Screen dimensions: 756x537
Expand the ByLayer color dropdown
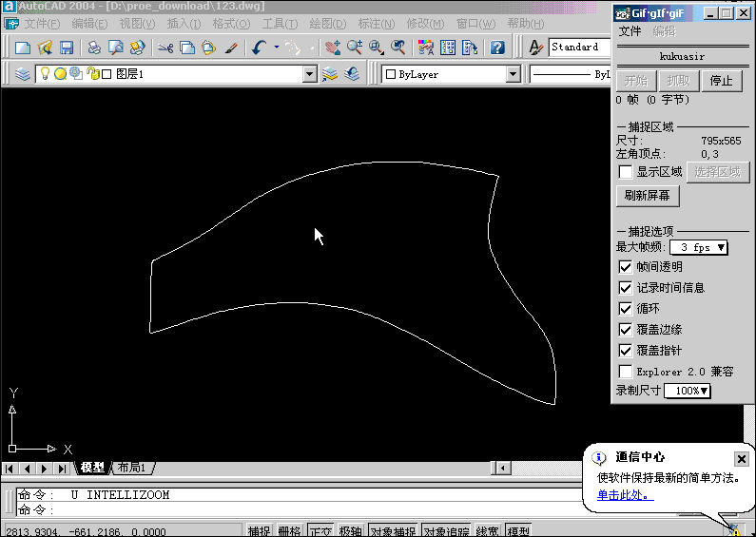coord(514,74)
